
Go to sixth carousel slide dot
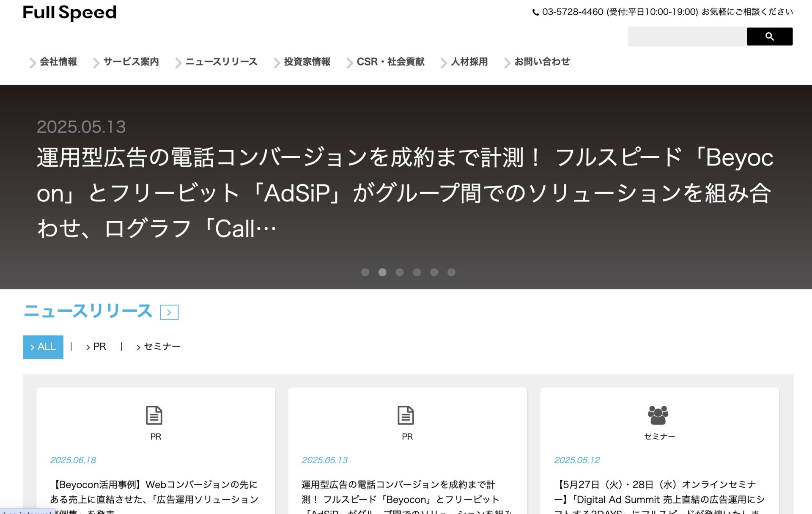(451, 272)
